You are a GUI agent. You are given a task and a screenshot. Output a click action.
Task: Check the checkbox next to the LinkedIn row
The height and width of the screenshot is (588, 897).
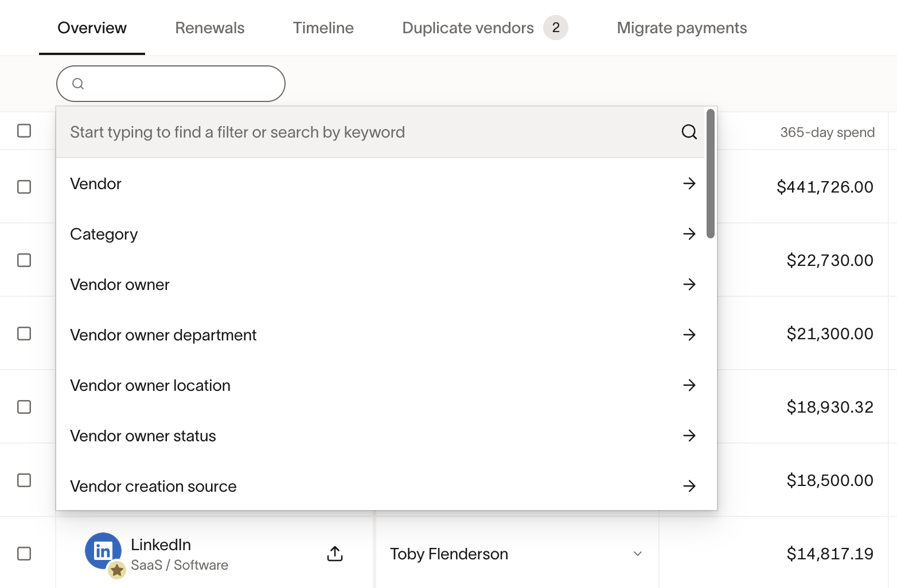click(x=24, y=554)
